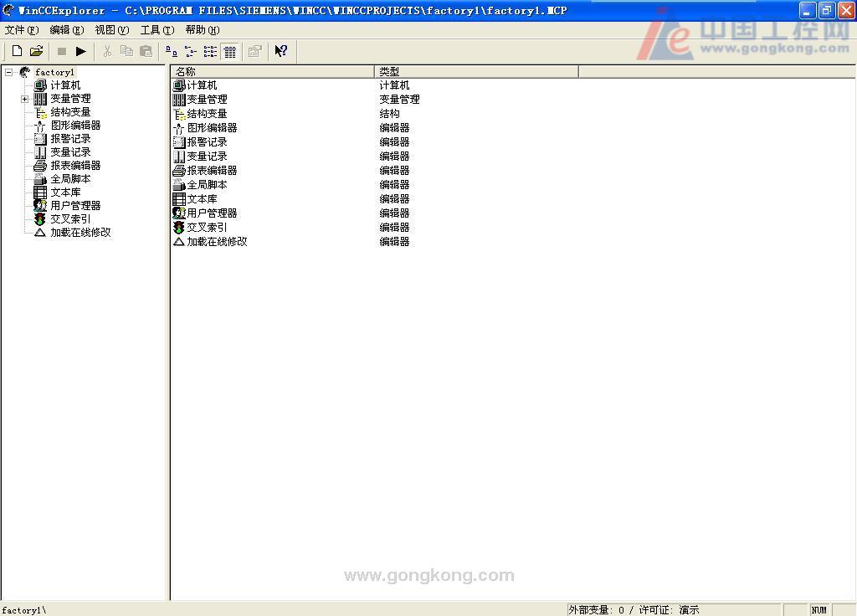This screenshot has height=616, width=857.
Task: Collapse the factory1 project tree node
Action: pyautogui.click(x=8, y=72)
